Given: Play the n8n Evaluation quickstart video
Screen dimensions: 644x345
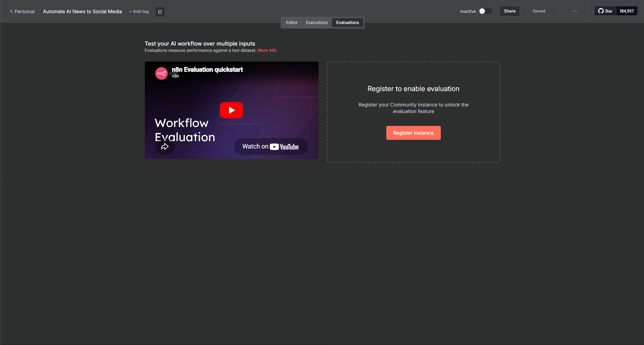Looking at the screenshot, I should [x=231, y=110].
